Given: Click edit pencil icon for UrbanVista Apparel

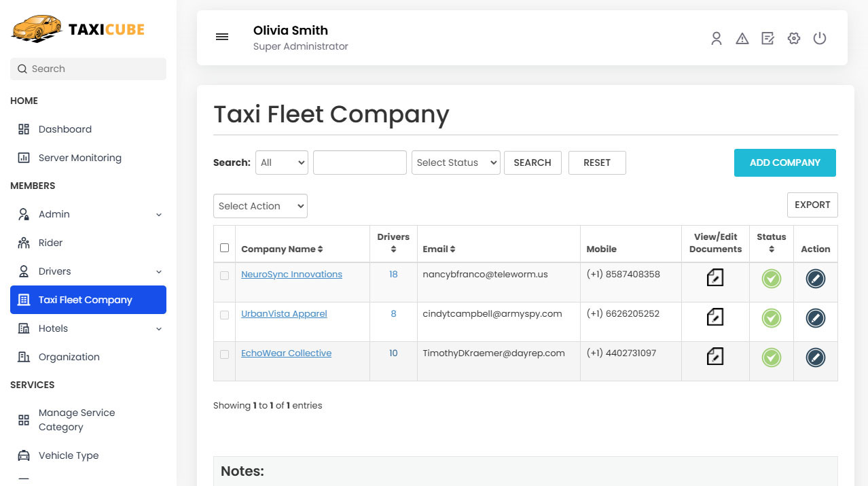Looking at the screenshot, I should pos(815,317).
